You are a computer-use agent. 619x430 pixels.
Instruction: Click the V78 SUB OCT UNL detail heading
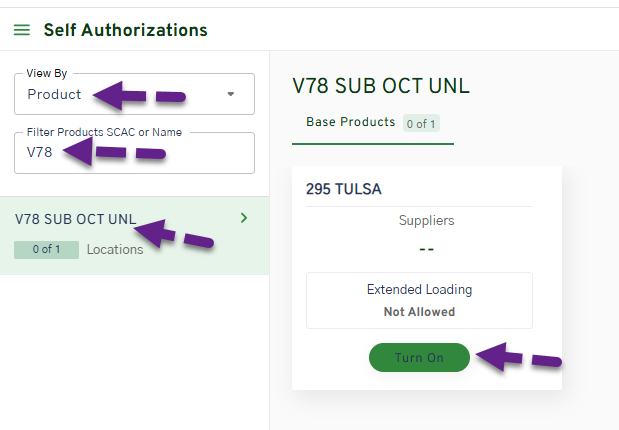click(381, 85)
